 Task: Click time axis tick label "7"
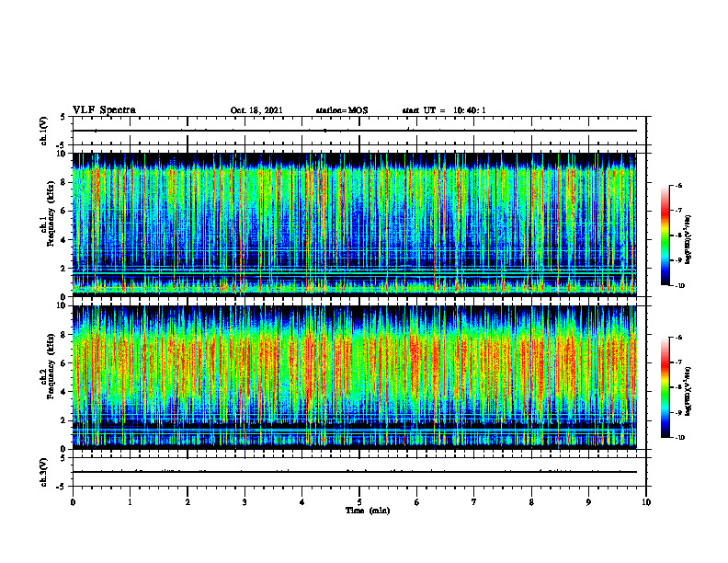(474, 502)
